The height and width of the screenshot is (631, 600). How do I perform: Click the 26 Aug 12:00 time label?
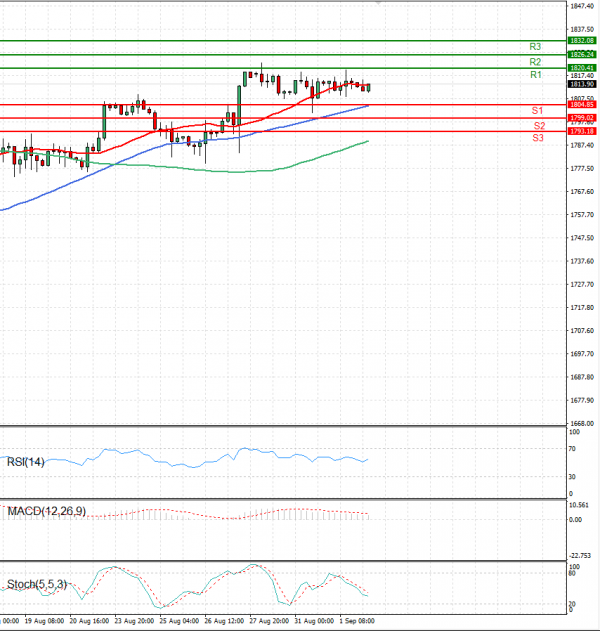point(224,621)
